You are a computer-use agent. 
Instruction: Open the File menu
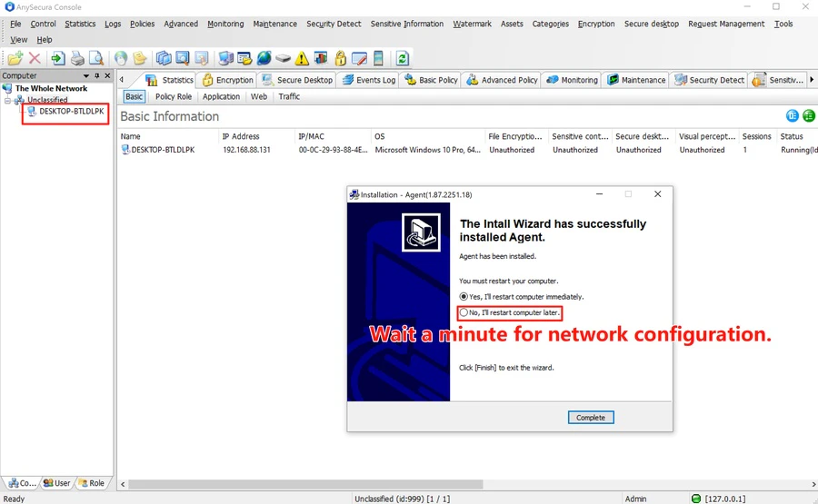(x=15, y=24)
